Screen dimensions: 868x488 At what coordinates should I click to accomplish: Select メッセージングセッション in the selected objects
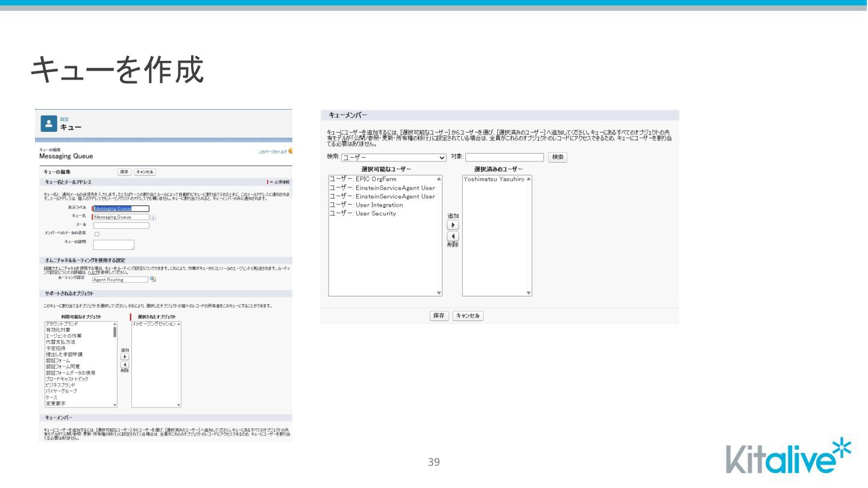(154, 324)
